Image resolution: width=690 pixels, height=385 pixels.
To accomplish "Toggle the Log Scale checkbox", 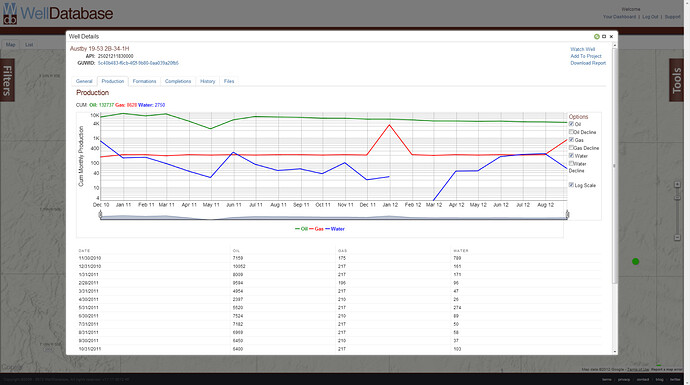I will 571,185.
